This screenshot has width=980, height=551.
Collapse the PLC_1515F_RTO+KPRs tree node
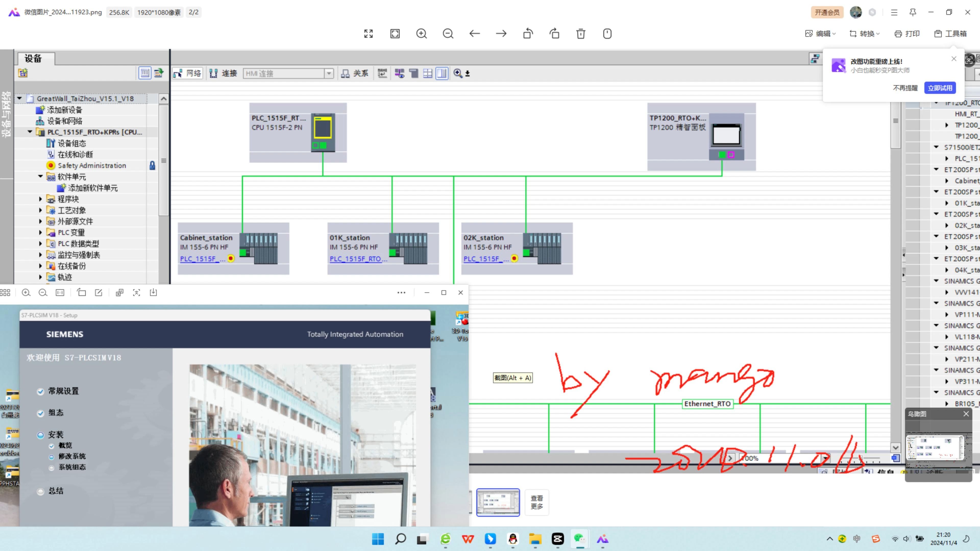click(x=30, y=132)
